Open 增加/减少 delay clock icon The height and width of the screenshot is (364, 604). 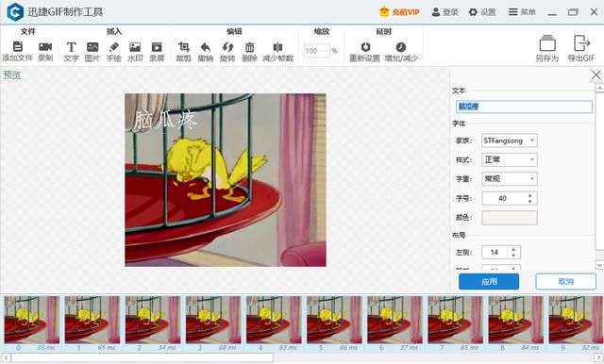tap(401, 47)
